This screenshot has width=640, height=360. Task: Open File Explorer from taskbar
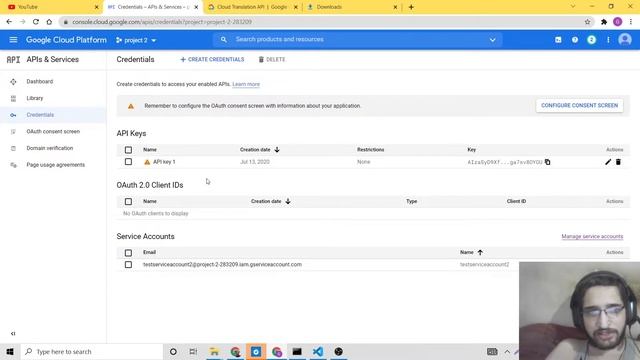pos(214,351)
